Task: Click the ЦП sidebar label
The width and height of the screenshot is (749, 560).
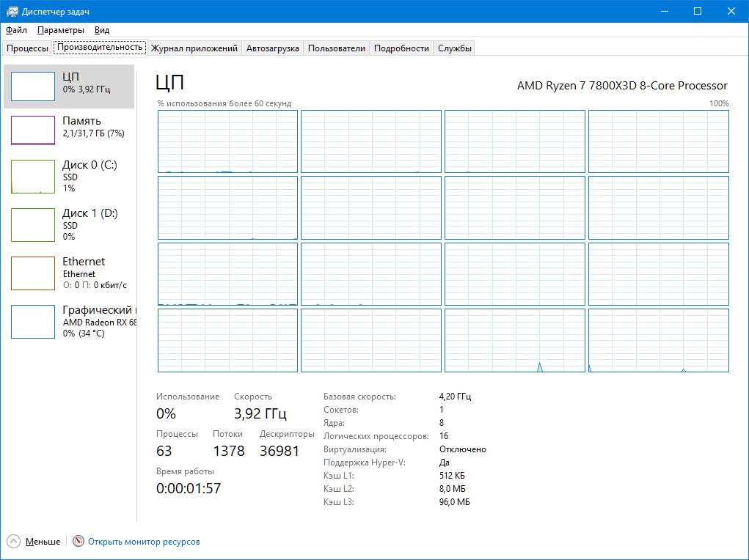Action: click(70, 77)
